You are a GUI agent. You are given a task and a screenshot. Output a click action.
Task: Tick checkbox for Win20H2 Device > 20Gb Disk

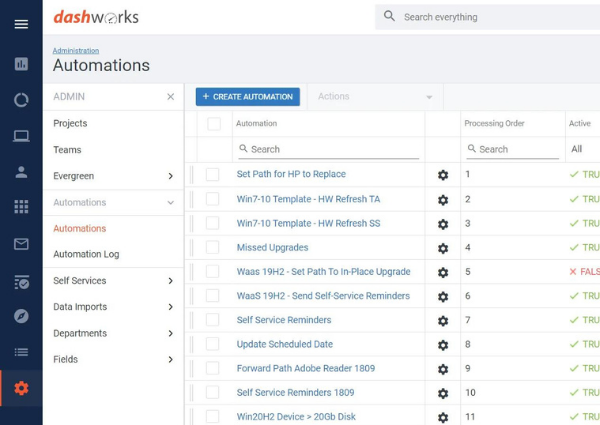pos(212,417)
